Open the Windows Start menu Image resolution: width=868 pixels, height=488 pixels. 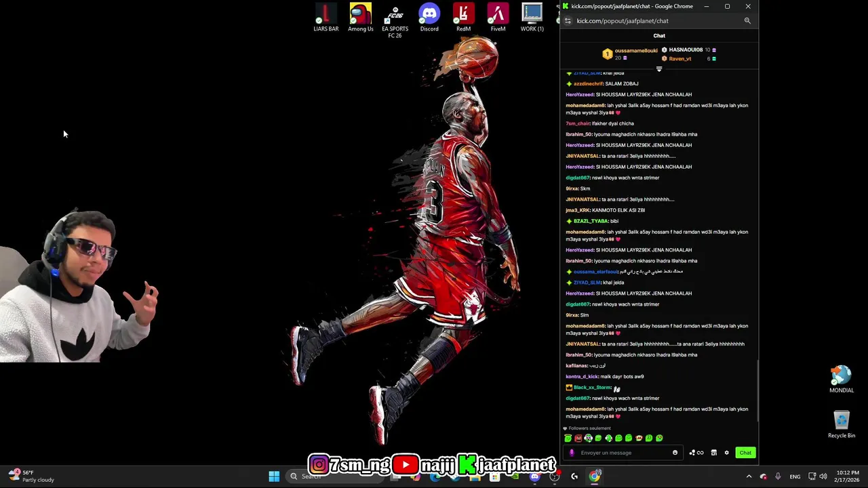274,476
